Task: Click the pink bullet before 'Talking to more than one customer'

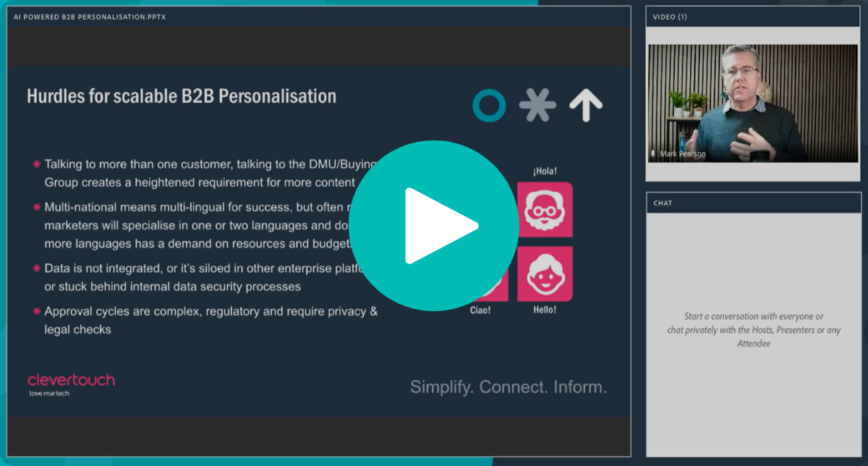Action: point(36,164)
